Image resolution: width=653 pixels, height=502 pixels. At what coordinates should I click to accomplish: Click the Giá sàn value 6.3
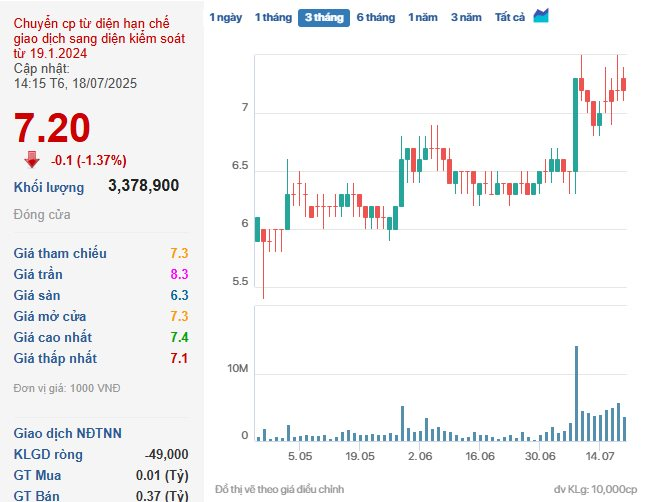pos(179,295)
